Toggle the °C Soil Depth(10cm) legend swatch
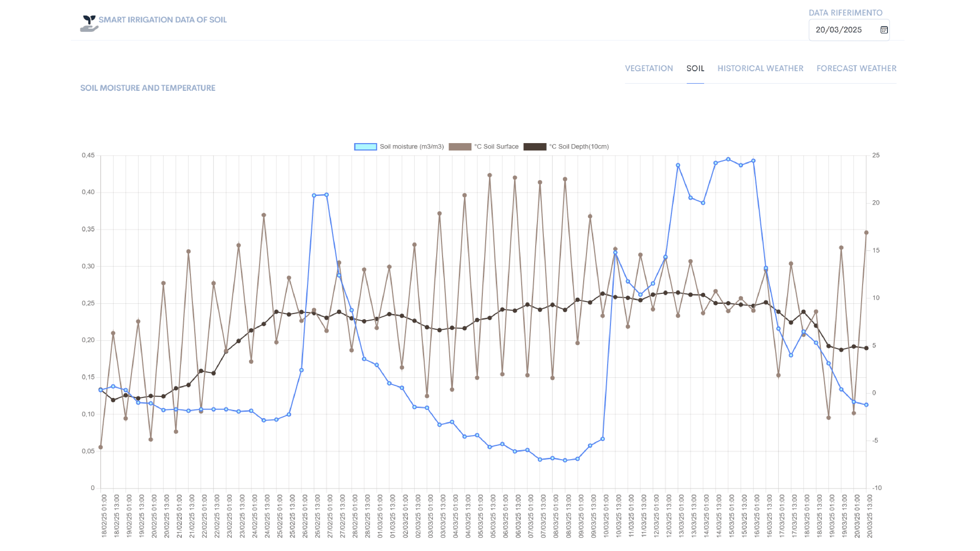The image size is (980, 551). pyautogui.click(x=534, y=147)
